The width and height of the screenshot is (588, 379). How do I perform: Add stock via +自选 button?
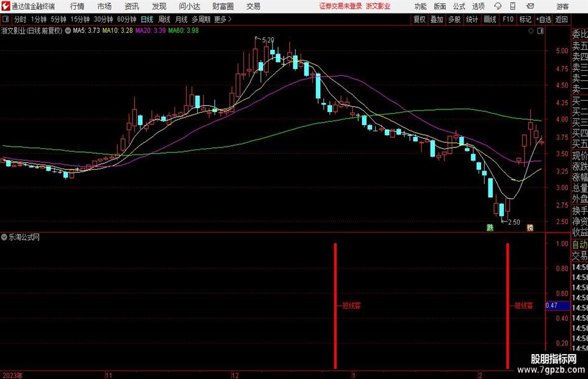point(543,19)
